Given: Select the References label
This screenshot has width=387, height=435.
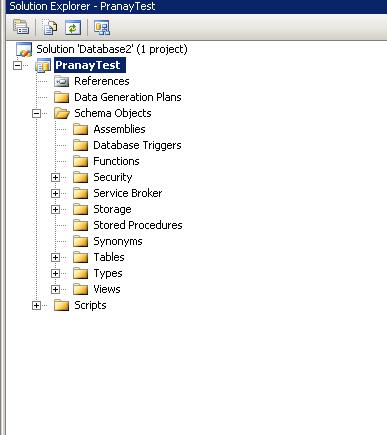Looking at the screenshot, I should pyautogui.click(x=102, y=81).
